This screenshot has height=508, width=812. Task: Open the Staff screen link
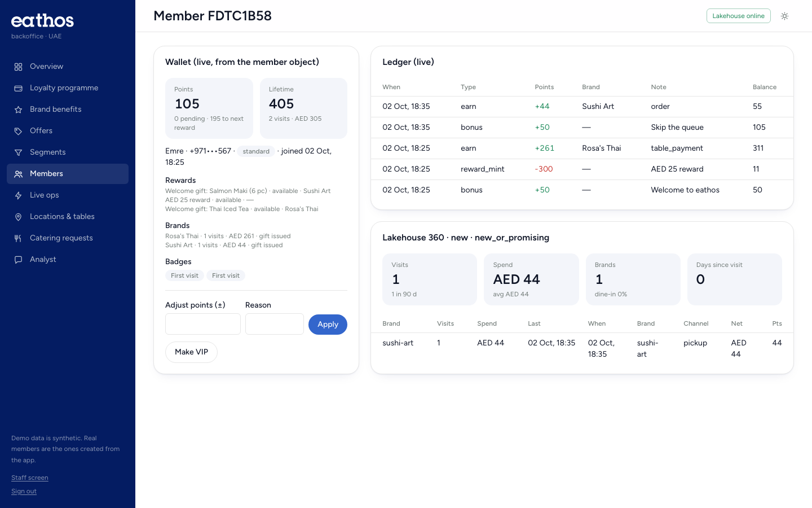pyautogui.click(x=30, y=478)
